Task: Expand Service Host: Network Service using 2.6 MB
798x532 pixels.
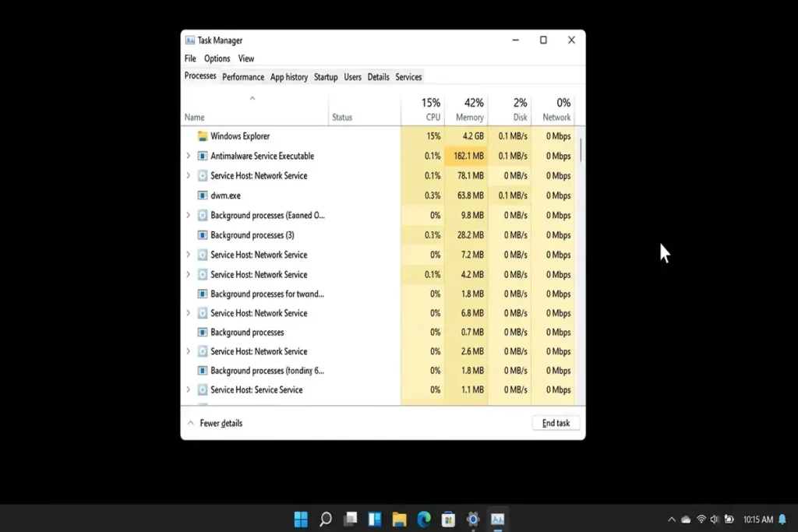Action: [x=189, y=351]
